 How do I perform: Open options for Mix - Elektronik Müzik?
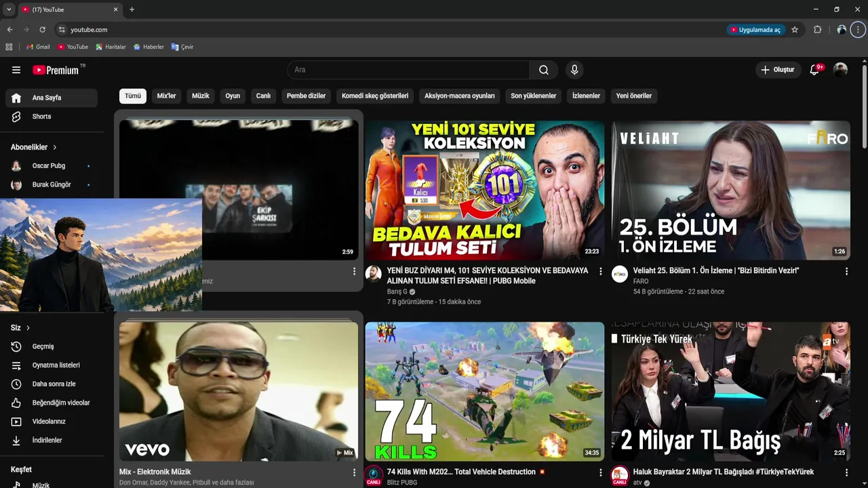(x=354, y=472)
